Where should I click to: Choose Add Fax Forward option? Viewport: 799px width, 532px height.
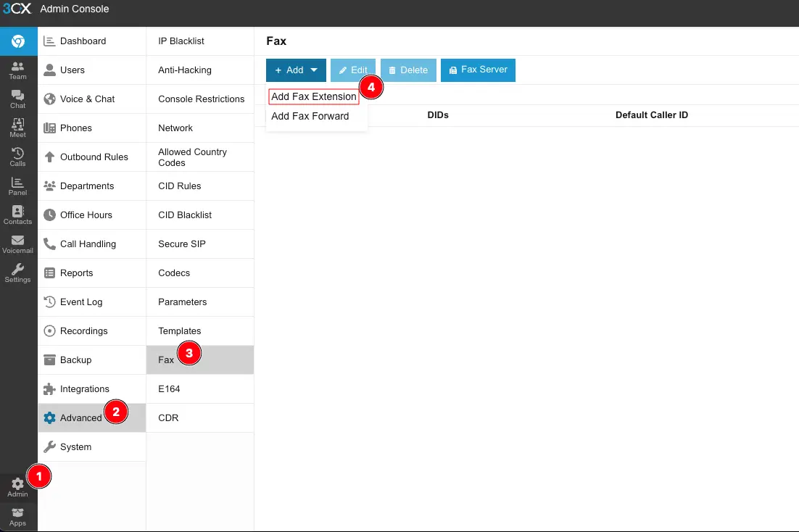pos(310,116)
